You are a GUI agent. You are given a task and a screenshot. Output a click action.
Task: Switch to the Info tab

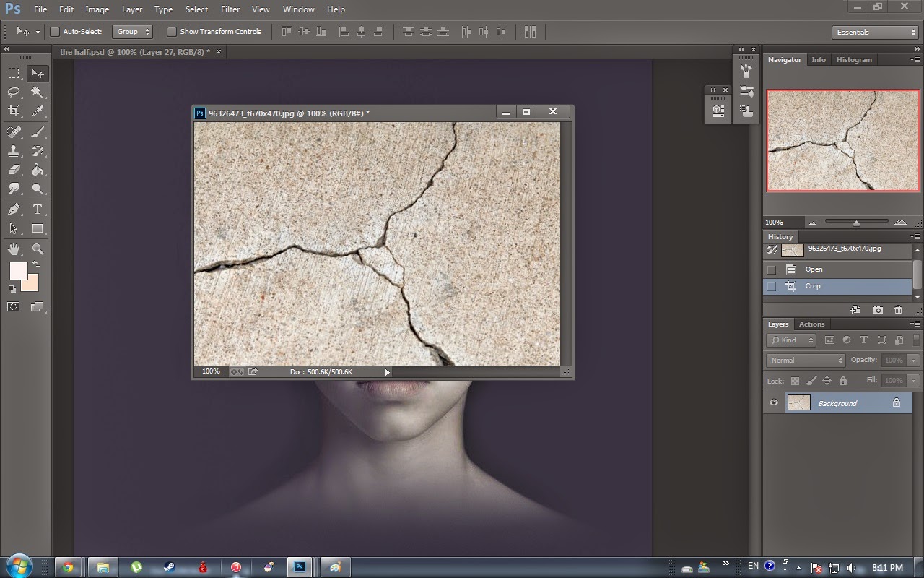pyautogui.click(x=819, y=60)
